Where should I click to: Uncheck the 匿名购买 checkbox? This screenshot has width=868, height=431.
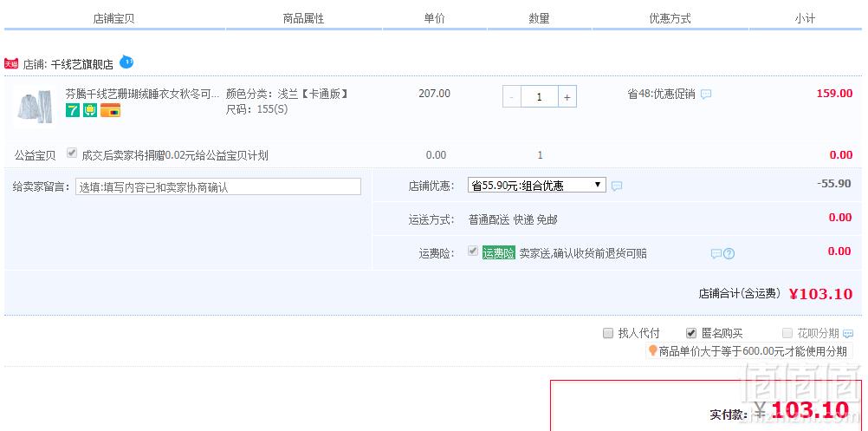coord(691,333)
